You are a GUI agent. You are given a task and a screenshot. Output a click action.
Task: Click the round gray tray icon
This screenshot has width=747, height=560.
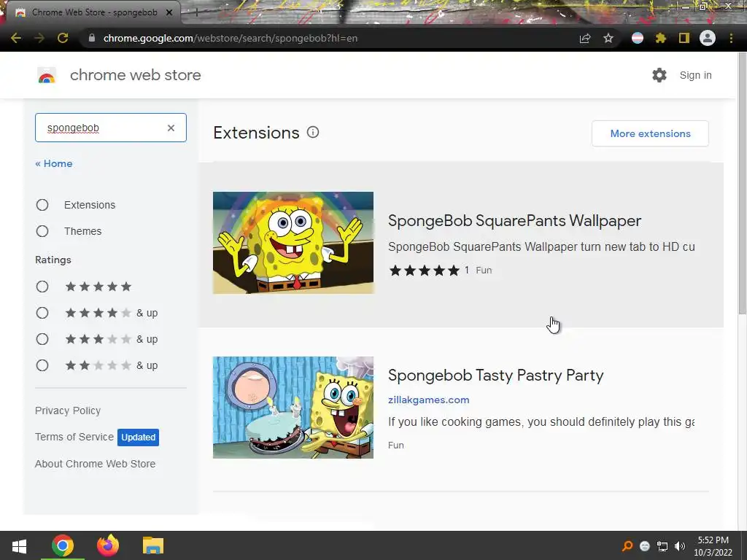point(645,546)
